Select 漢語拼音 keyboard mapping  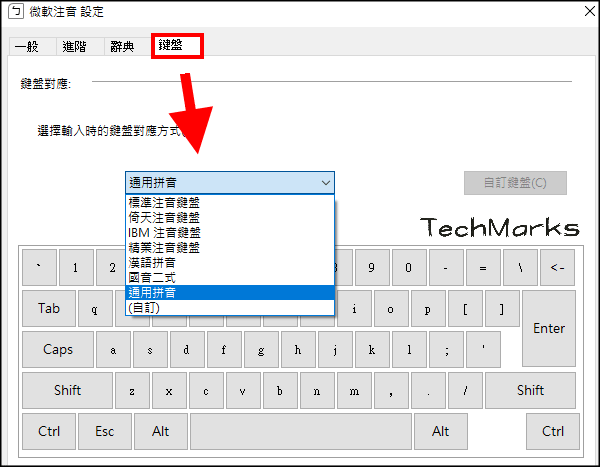(230, 262)
